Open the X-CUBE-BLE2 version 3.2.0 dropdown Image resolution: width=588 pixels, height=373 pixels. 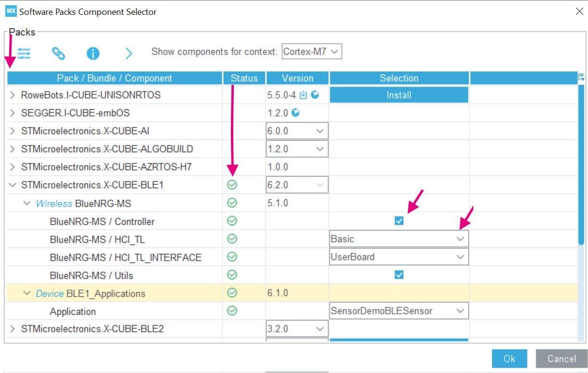tap(297, 329)
